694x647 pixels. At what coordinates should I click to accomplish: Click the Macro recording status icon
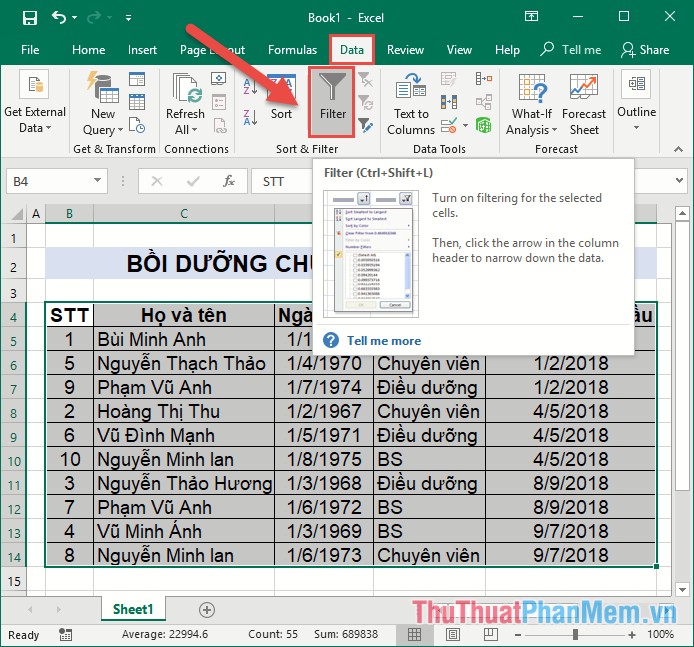tap(66, 635)
